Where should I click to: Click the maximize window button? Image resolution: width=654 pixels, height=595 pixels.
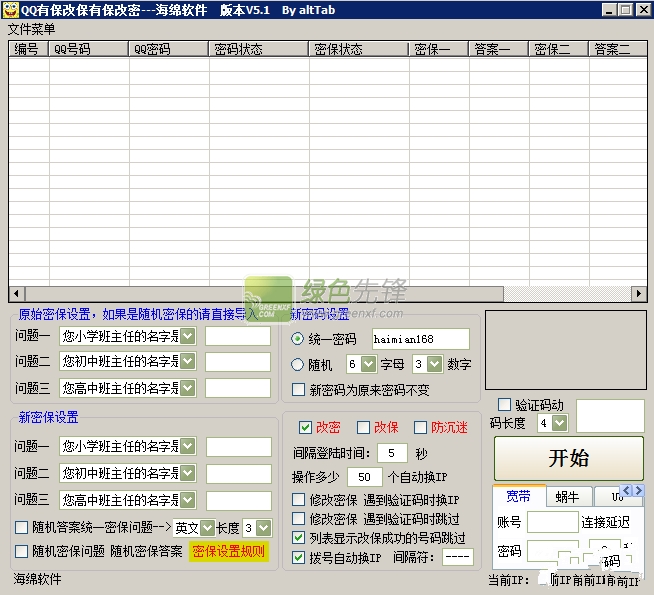(x=626, y=10)
